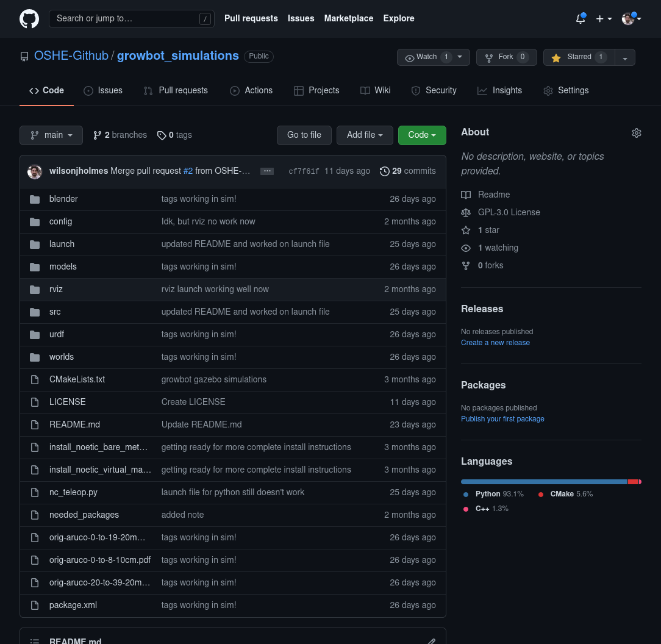Toggle the Starred button to unstar
This screenshot has height=644, width=661.
(579, 57)
